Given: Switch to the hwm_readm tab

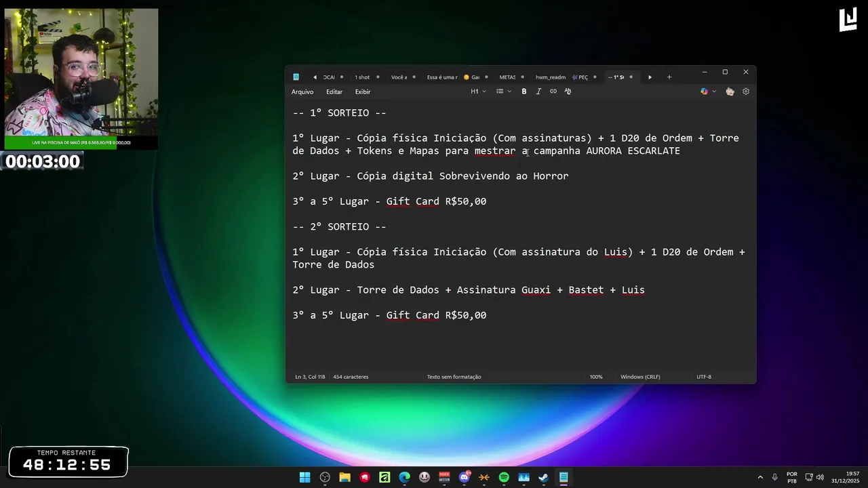Looking at the screenshot, I should [550, 77].
